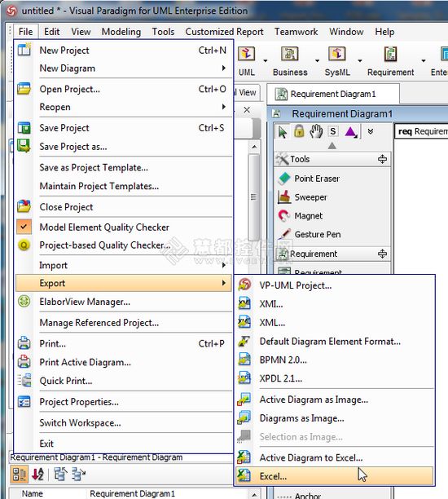Select the hand pan tool icon
The image size is (448, 499).
point(316,131)
